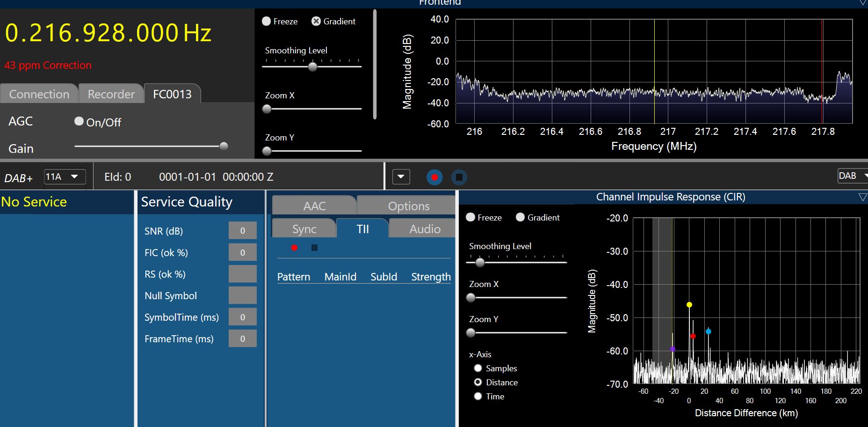Select Samples for the CIR x-Axis
Screen dimensions: 868x427
pyautogui.click(x=478, y=368)
